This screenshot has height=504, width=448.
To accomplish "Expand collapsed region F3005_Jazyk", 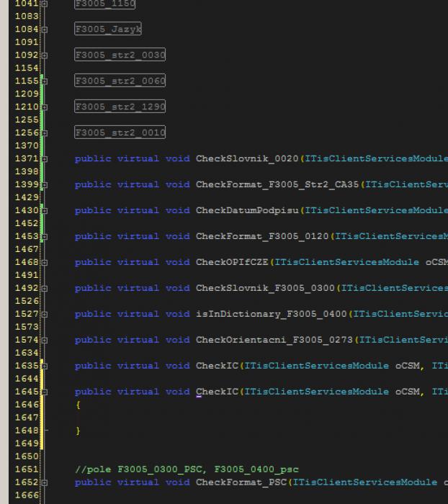I will [45, 30].
